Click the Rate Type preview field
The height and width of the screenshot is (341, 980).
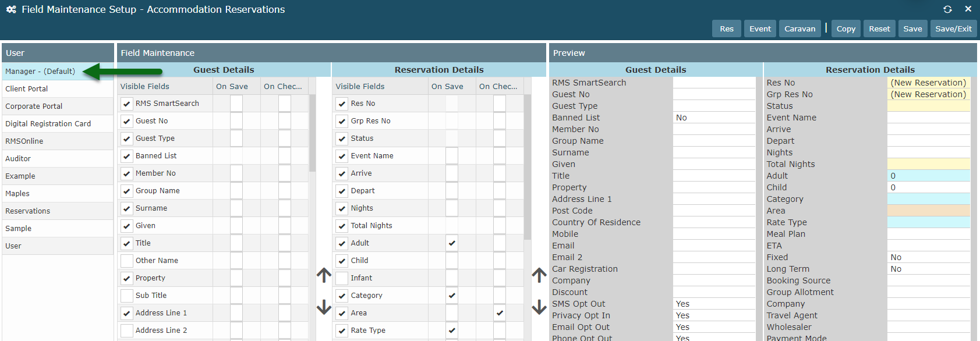click(x=929, y=222)
